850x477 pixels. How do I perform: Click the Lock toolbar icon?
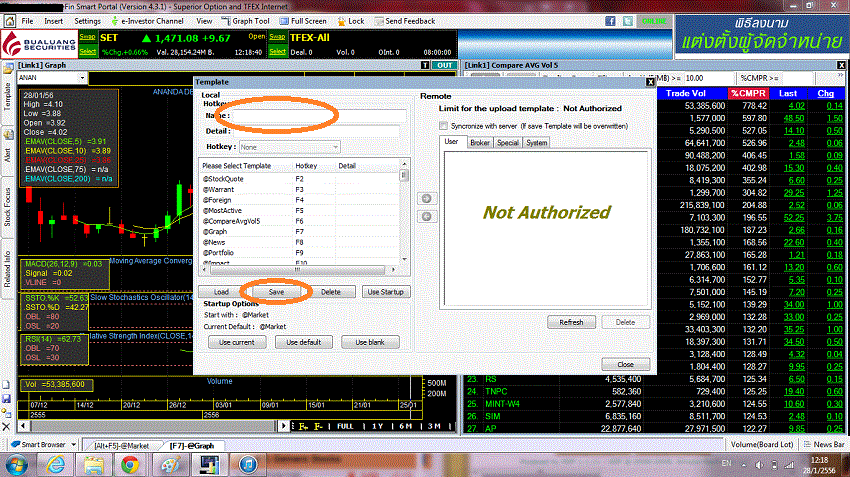[351, 21]
